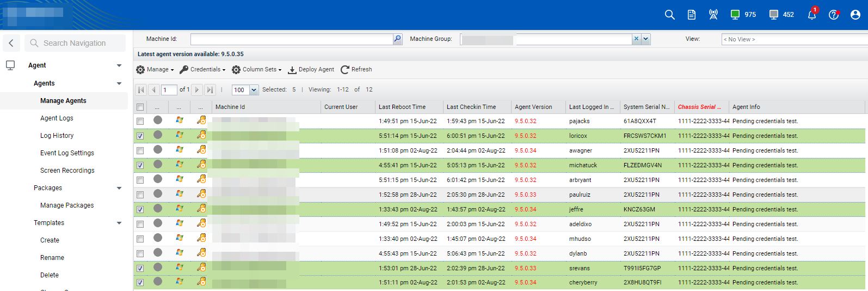Click credential key icon in awagner row

click(201, 149)
